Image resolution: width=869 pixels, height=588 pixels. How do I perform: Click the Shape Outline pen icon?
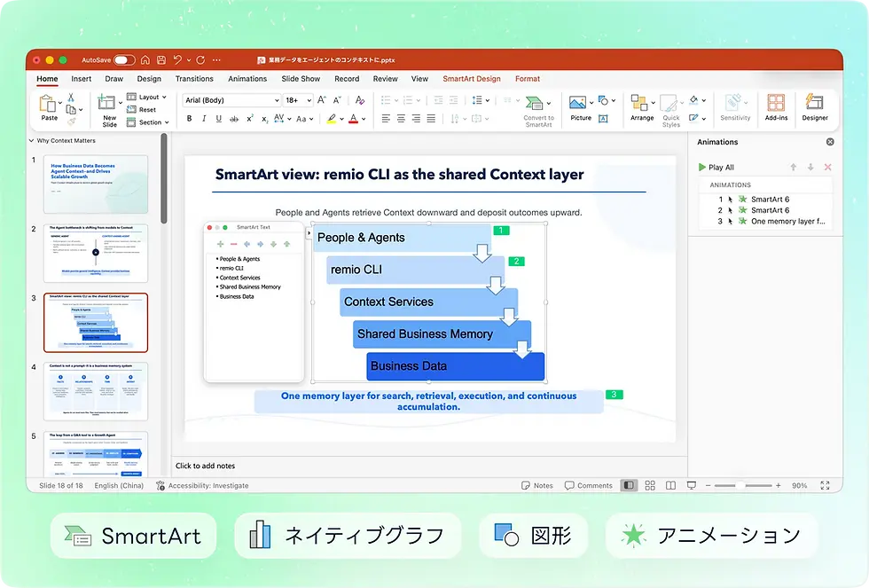(693, 117)
